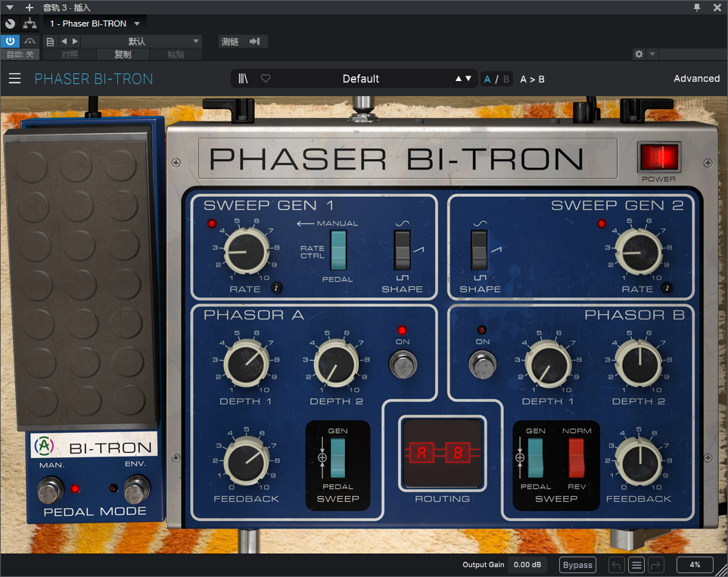Click the A-B ROUTING display
The height and width of the screenshot is (577, 728).
[443, 453]
